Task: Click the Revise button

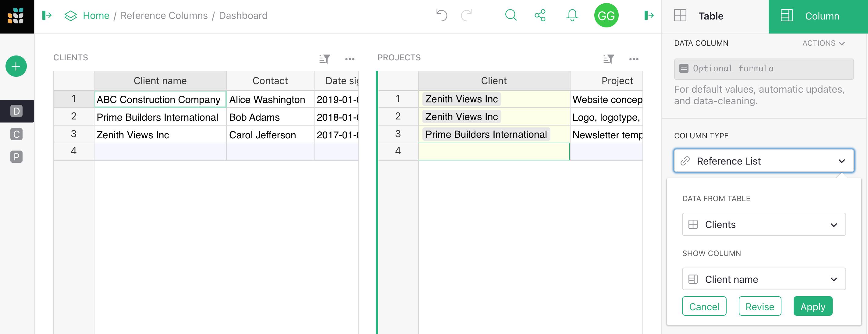Action: [758, 306]
